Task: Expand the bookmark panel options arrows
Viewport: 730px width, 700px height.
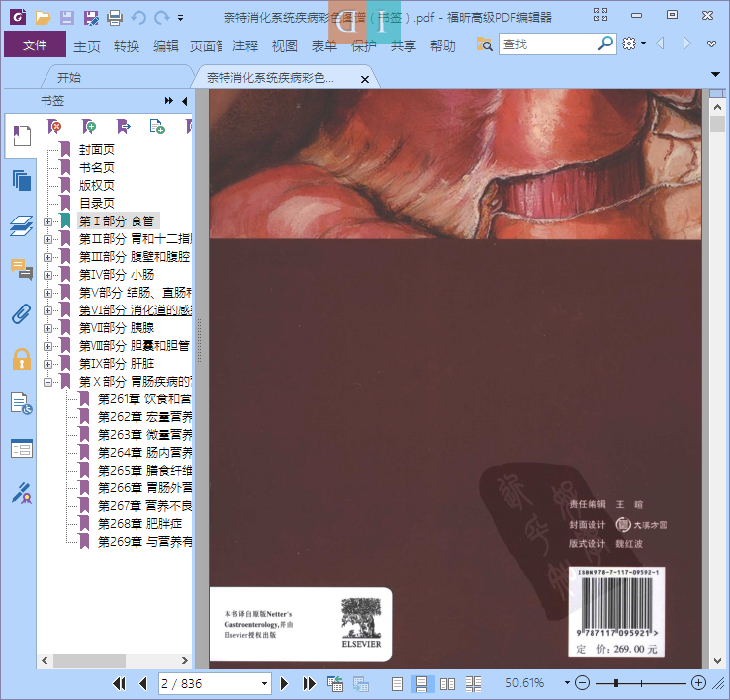Action: click(x=168, y=101)
